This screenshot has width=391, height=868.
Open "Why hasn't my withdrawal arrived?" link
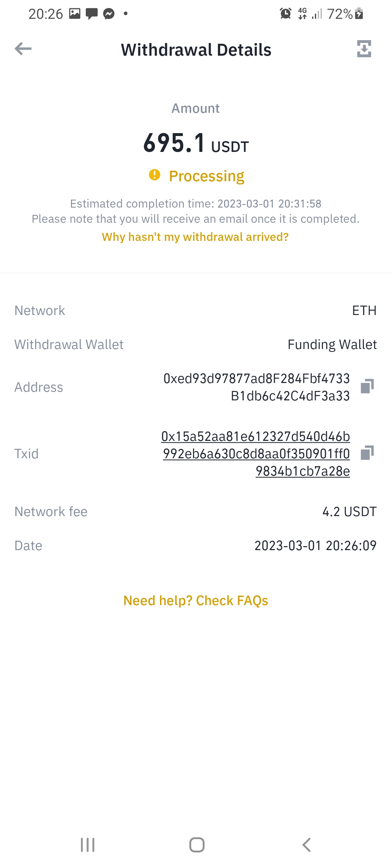[x=195, y=237]
